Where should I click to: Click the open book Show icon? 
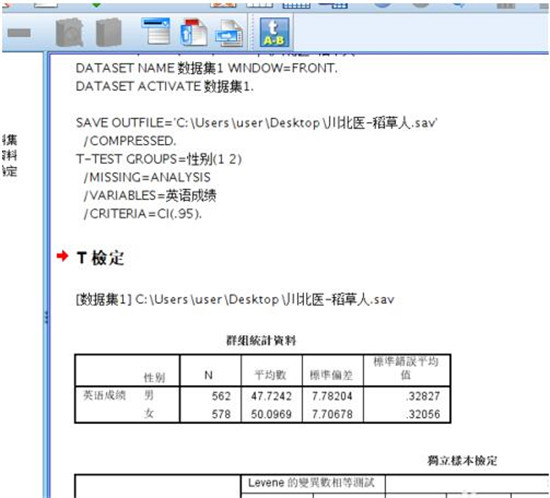coord(70,33)
